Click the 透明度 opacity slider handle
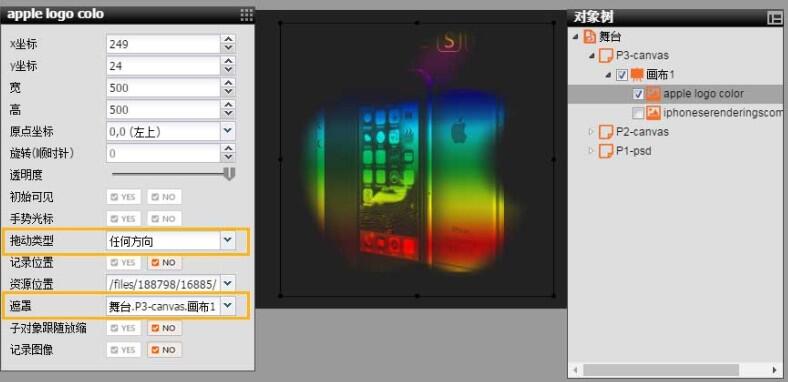This screenshot has height=382, width=788. click(229, 174)
